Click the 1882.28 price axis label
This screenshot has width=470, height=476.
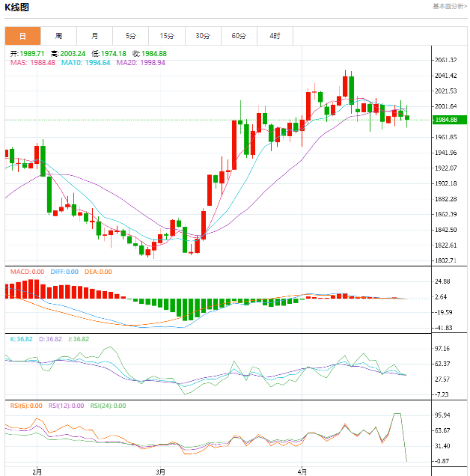point(446,199)
